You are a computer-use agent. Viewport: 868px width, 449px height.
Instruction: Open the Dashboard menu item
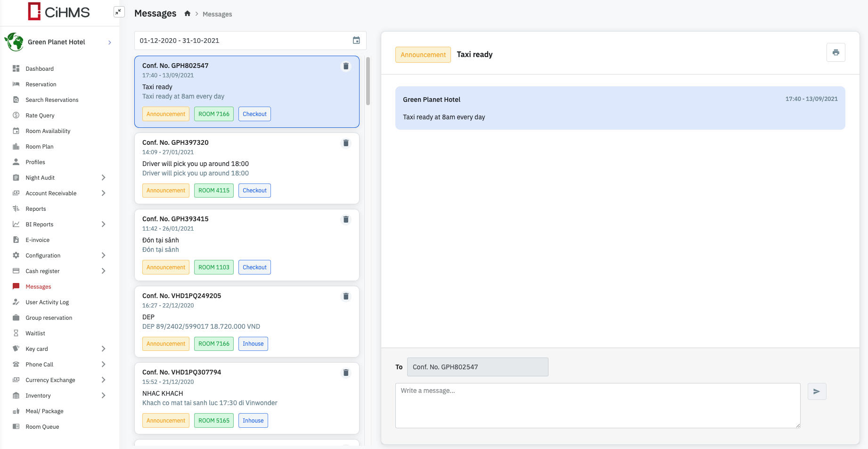[40, 69]
